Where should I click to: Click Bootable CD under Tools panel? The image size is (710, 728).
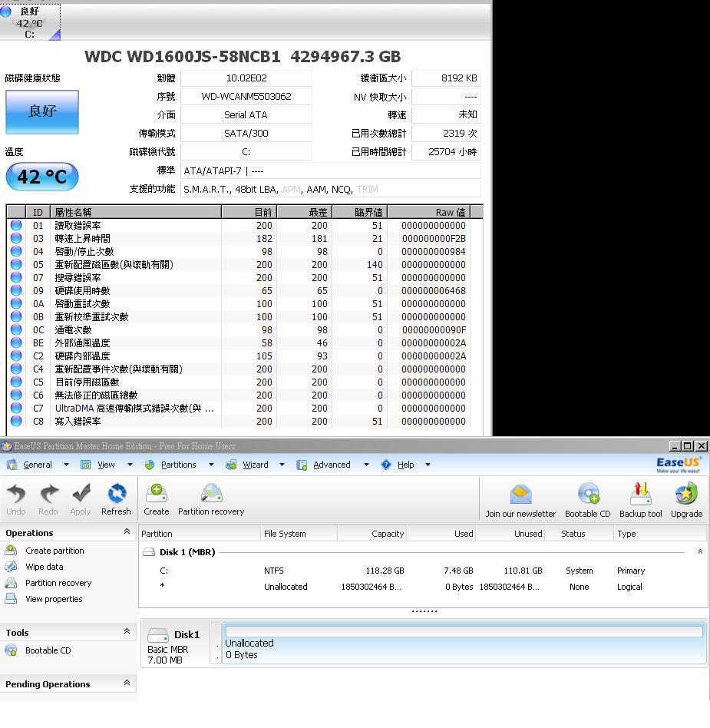click(48, 651)
